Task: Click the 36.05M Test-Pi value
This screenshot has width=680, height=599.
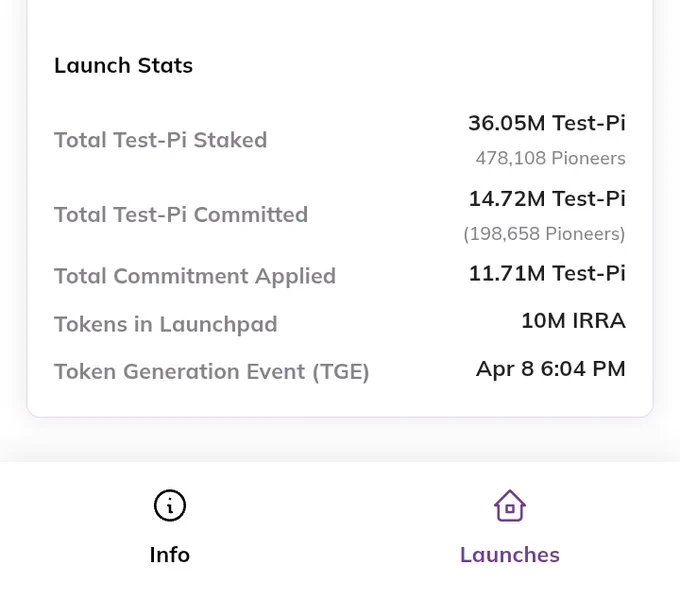Action: (547, 123)
